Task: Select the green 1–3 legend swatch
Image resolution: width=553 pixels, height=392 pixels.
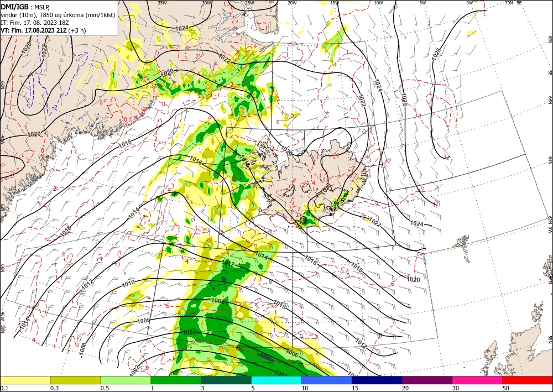Action: coord(176,380)
